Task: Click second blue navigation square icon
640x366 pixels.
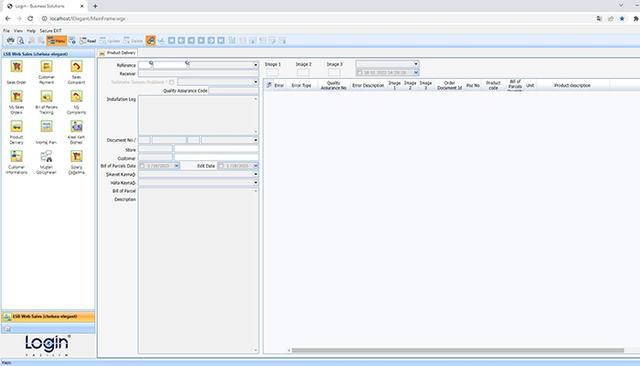Action: (x=181, y=40)
